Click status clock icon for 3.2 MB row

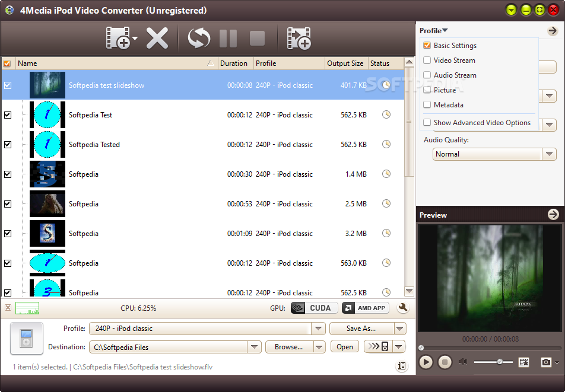click(x=386, y=233)
